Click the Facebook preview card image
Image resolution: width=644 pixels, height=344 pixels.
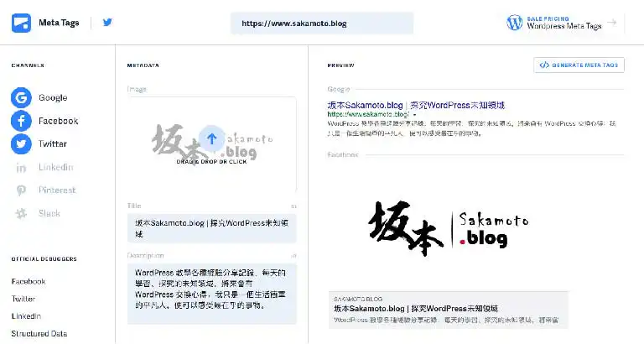pyautogui.click(x=448, y=227)
